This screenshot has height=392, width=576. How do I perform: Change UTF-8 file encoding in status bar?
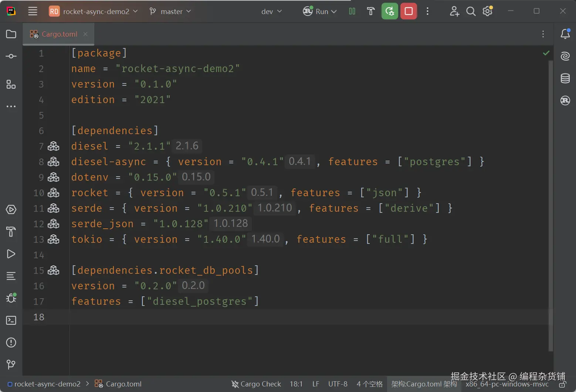pos(338,384)
